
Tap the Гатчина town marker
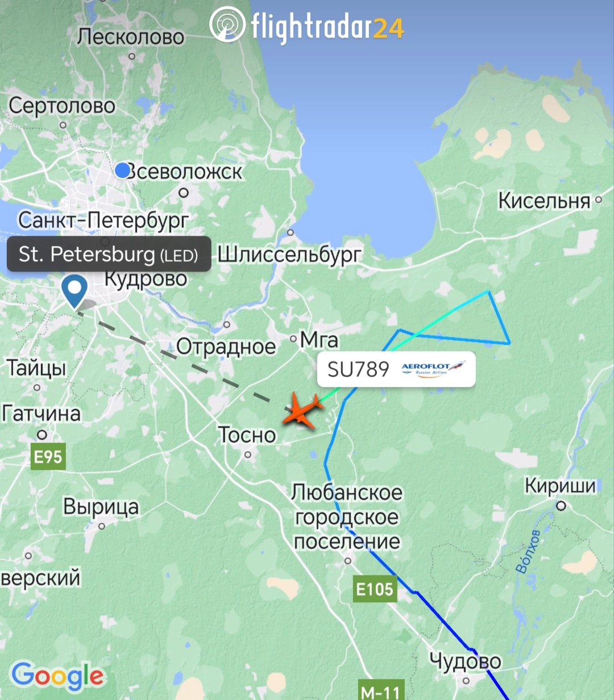(42, 435)
